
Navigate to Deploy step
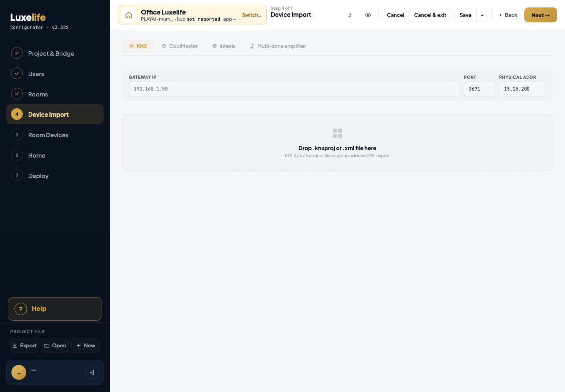tap(55, 176)
